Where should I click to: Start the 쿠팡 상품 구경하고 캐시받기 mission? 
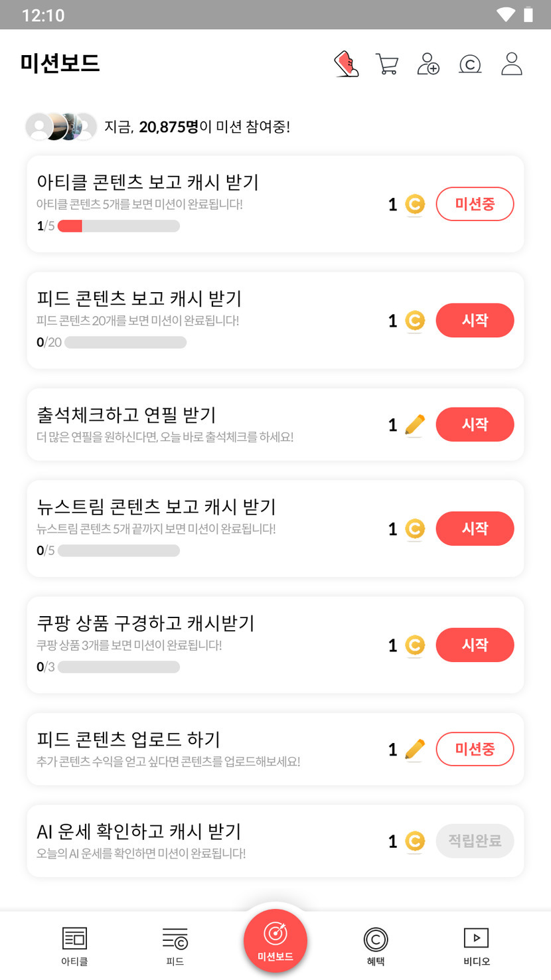[475, 645]
